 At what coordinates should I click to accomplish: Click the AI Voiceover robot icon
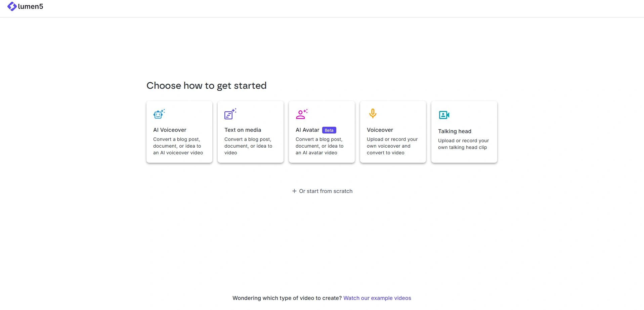(x=159, y=114)
